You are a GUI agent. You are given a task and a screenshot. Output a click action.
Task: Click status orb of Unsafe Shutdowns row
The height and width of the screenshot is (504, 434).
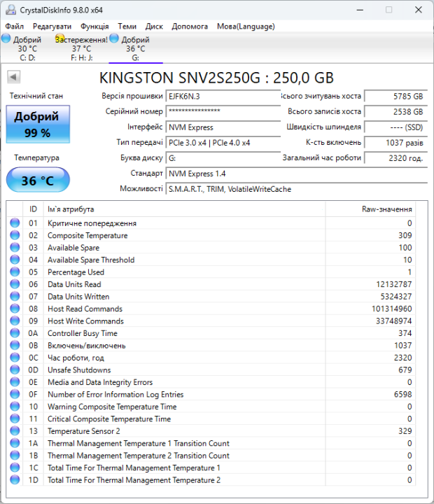point(15,370)
